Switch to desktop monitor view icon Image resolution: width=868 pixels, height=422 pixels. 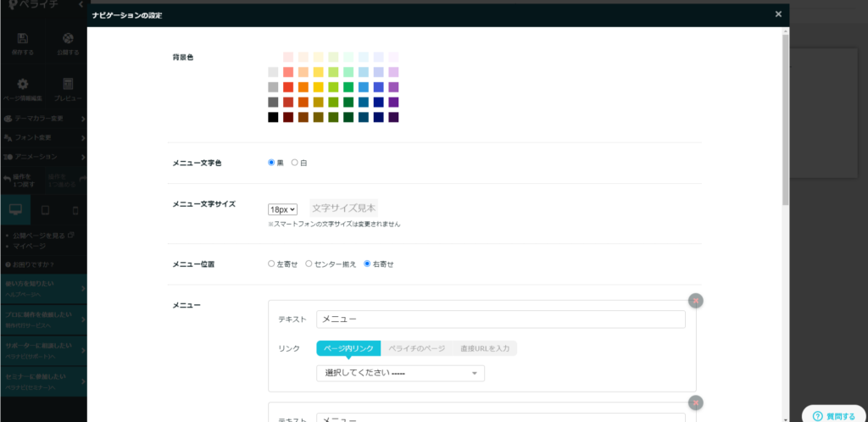click(x=15, y=209)
